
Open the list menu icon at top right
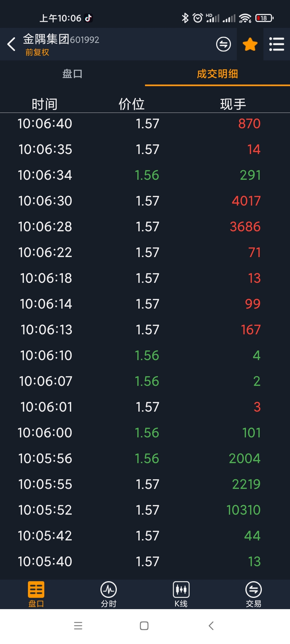[277, 44]
